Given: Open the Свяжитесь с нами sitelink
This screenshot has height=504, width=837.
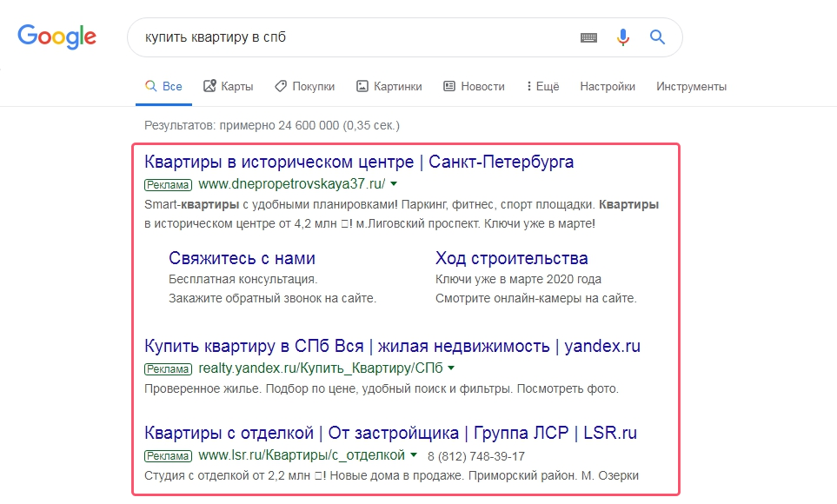Looking at the screenshot, I should (x=242, y=258).
